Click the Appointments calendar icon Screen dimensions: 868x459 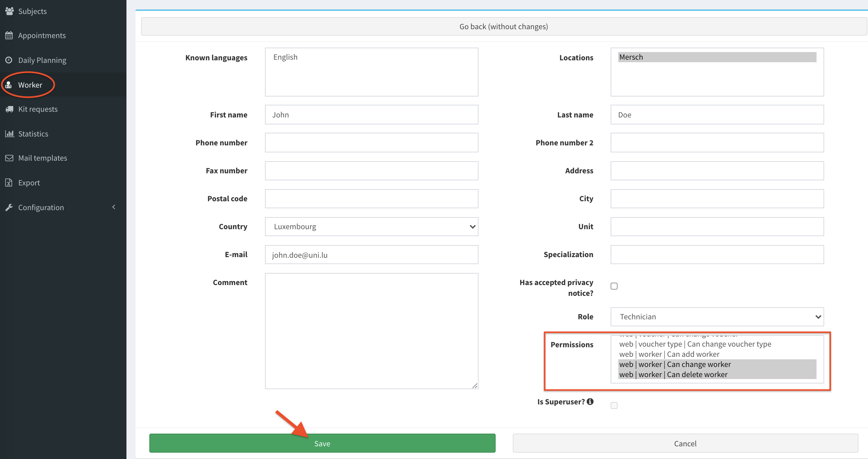9,35
